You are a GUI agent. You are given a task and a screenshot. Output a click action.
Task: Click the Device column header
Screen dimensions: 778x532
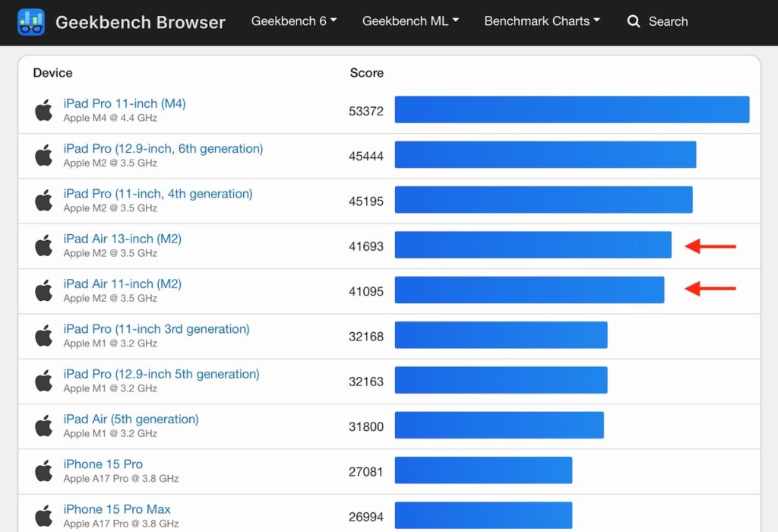click(x=52, y=73)
